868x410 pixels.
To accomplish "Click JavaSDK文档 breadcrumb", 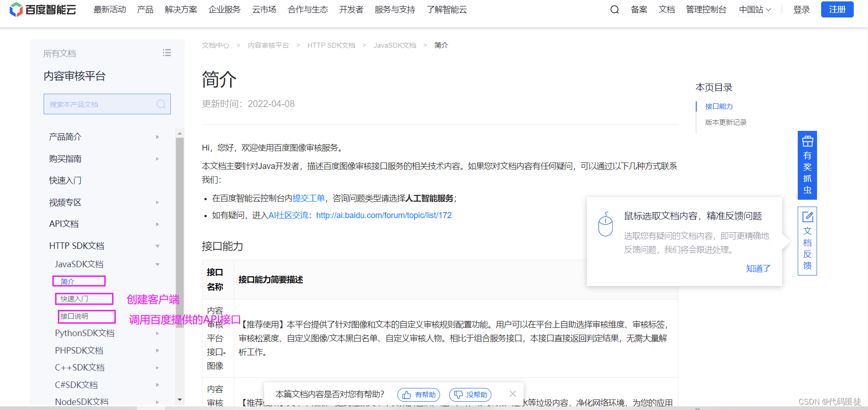I will (x=395, y=45).
